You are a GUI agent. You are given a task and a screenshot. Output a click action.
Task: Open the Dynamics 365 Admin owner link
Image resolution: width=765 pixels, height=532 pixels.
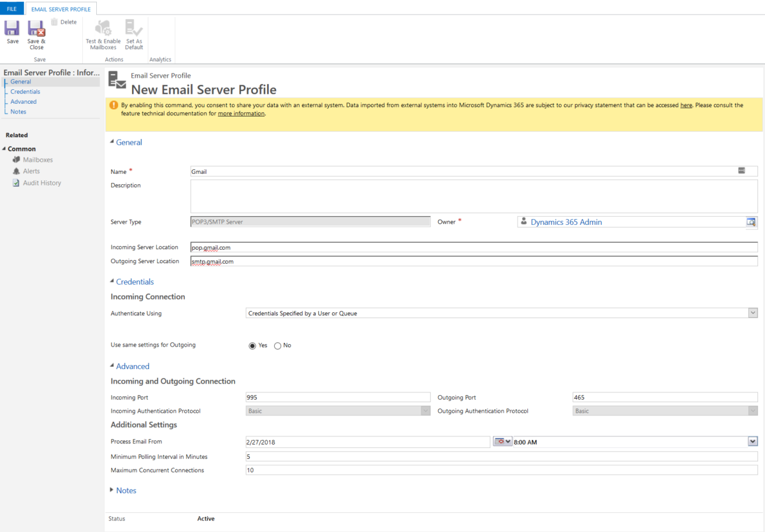[x=566, y=222]
